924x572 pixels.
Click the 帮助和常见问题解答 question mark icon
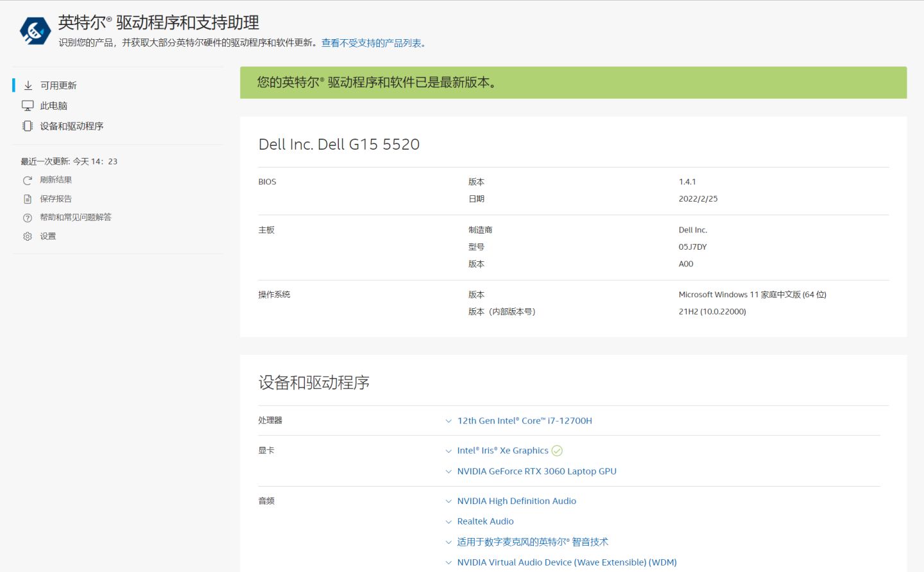[27, 217]
